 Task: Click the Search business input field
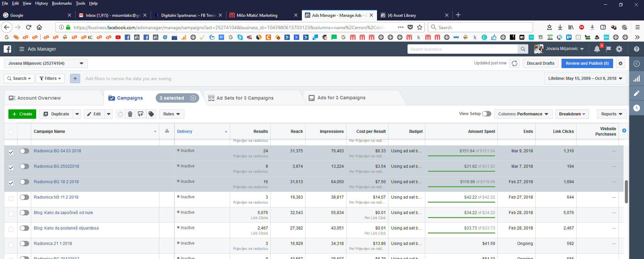[x=463, y=49]
